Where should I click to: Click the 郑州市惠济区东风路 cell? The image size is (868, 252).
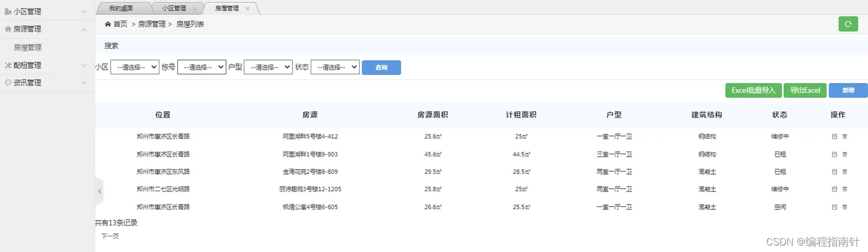point(163,172)
